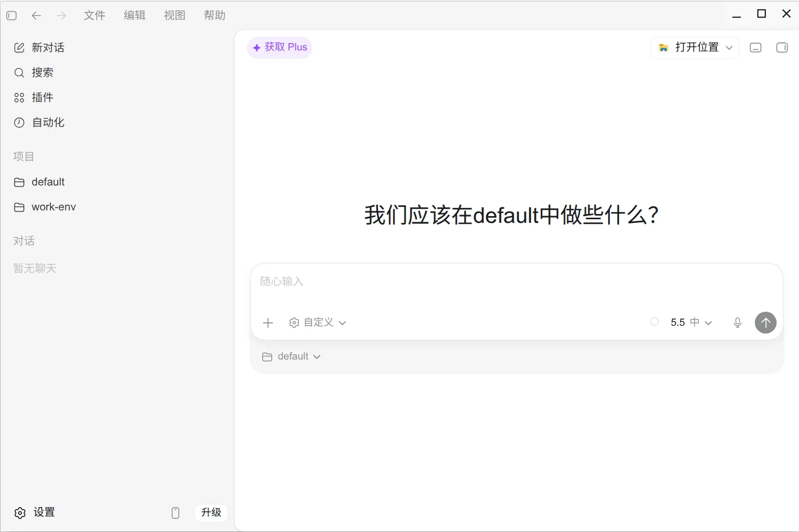Viewport: 799px width, 532px height.
Task: Click the mobile device icon
Action: pos(176,513)
